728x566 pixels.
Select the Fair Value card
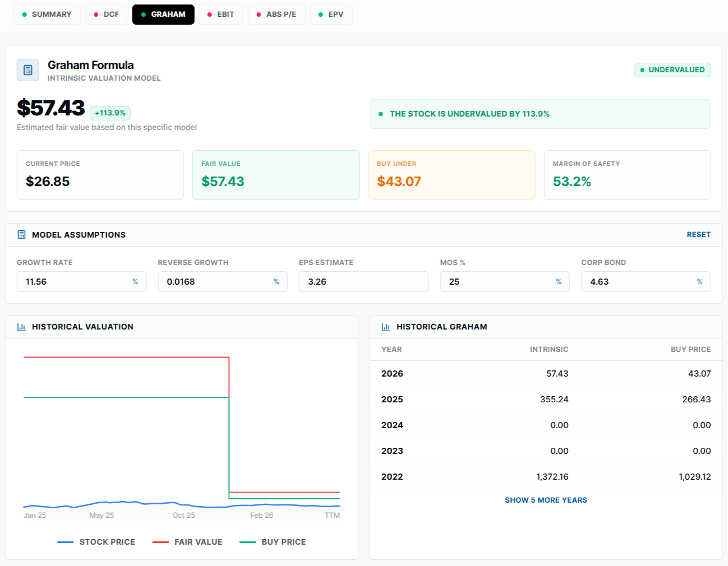point(276,175)
